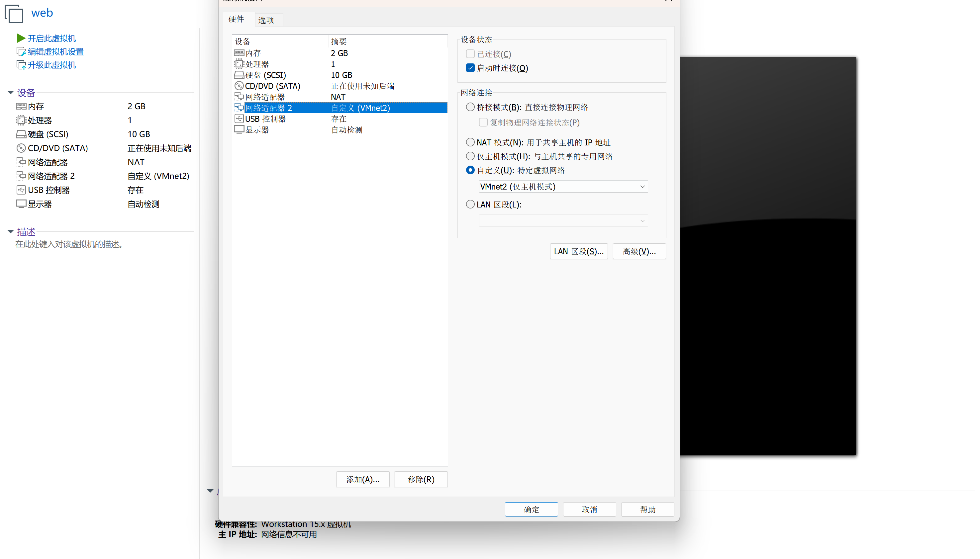Collapse the 描述 section in sidebar

click(x=11, y=231)
